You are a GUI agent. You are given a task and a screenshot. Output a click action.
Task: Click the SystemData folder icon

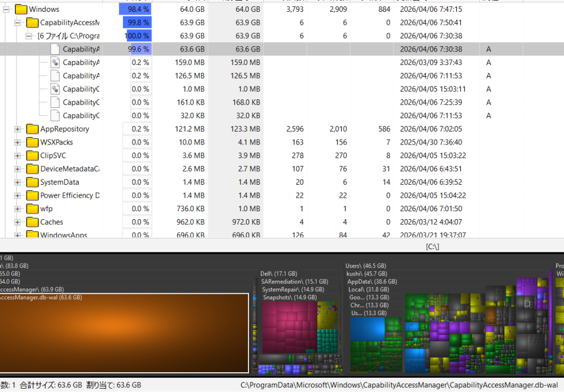32,182
